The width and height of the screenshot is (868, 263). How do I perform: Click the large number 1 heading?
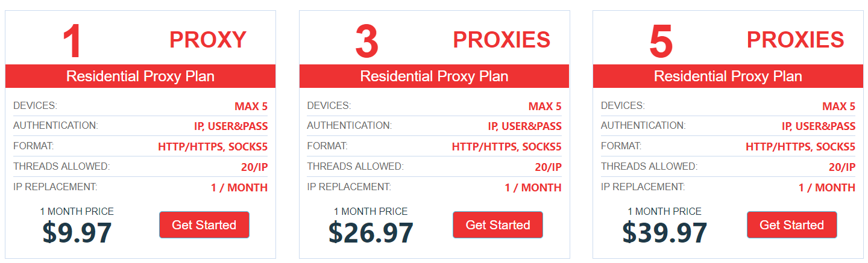tap(72, 41)
